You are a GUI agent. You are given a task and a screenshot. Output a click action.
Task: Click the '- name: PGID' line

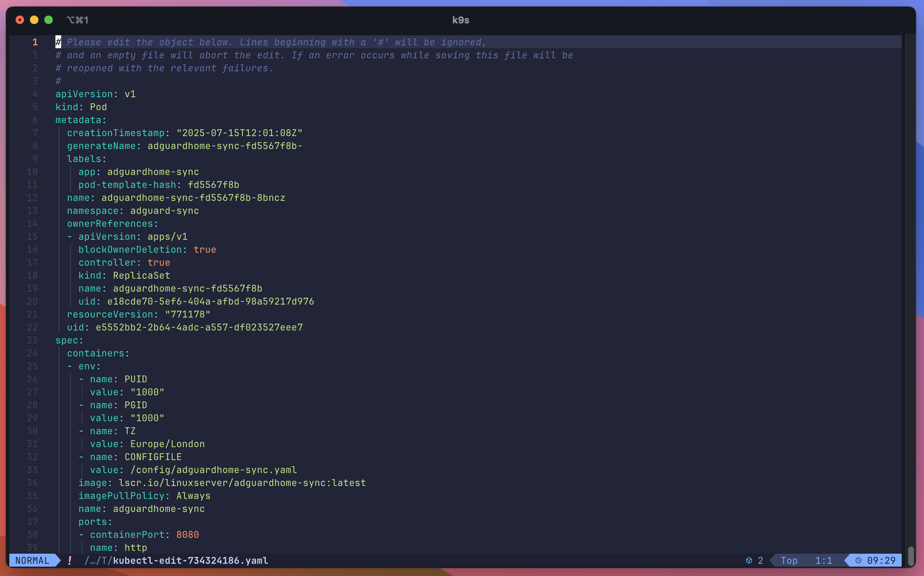click(x=113, y=405)
